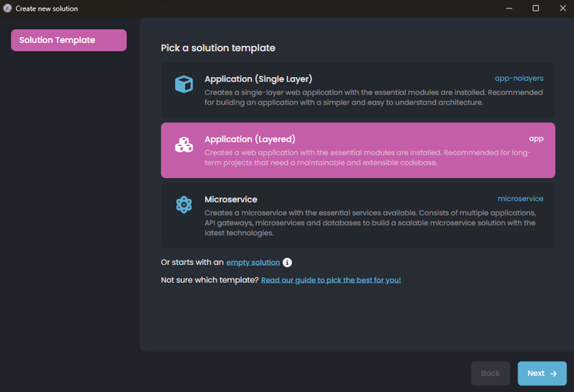The height and width of the screenshot is (392, 574).
Task: Click the app-nolayers tag label
Action: [519, 79]
